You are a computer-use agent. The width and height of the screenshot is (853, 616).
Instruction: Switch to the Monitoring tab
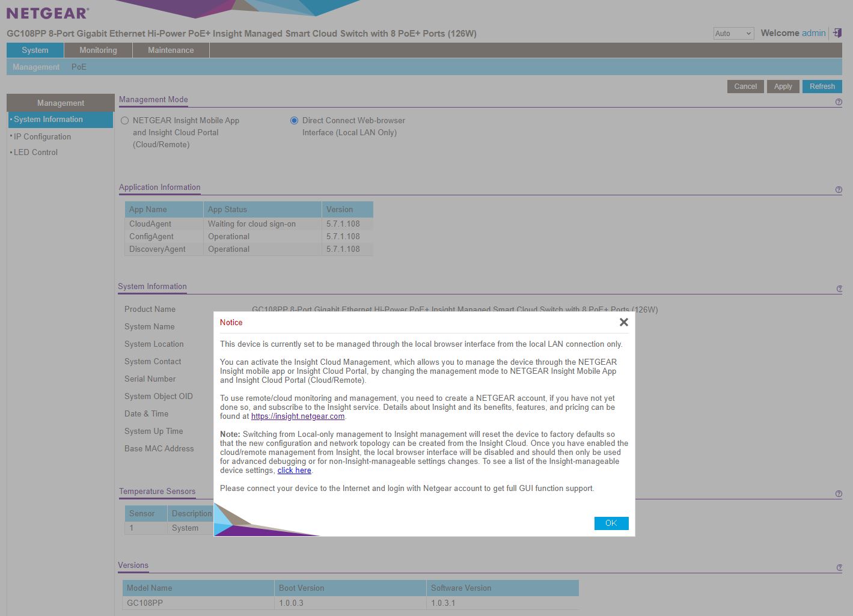(x=98, y=50)
